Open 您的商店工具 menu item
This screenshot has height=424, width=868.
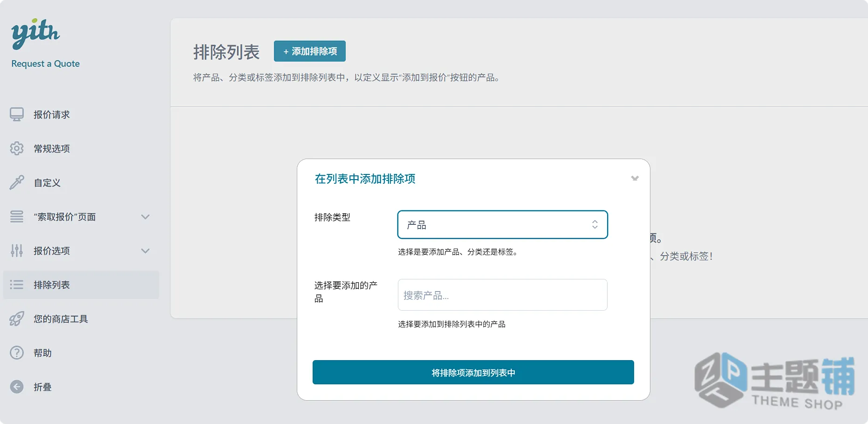tap(81, 319)
